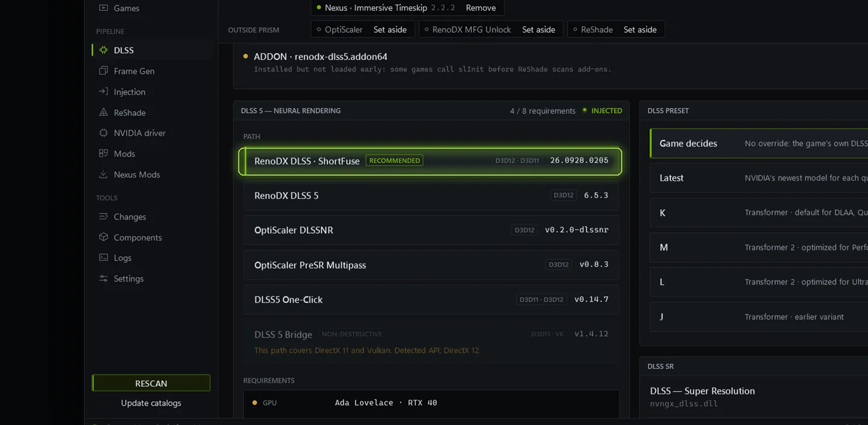Image resolution: width=868 pixels, height=425 pixels.
Task: Click the Mods grid icon
Action: tap(103, 153)
